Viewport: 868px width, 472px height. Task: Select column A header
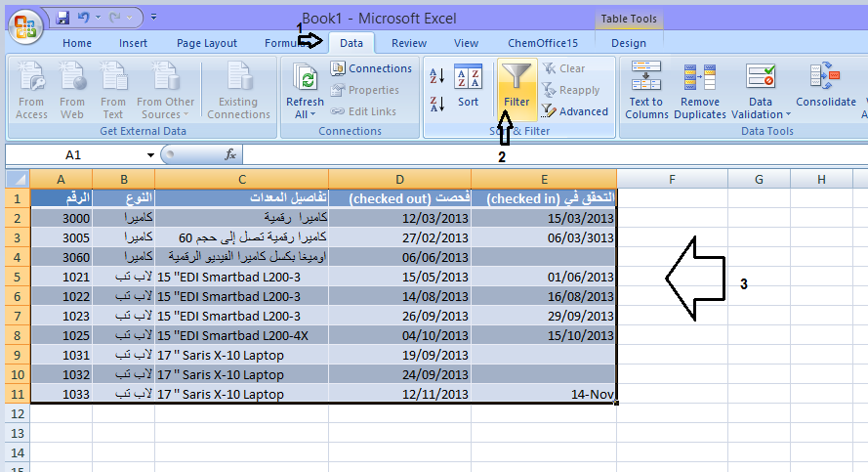(61, 179)
